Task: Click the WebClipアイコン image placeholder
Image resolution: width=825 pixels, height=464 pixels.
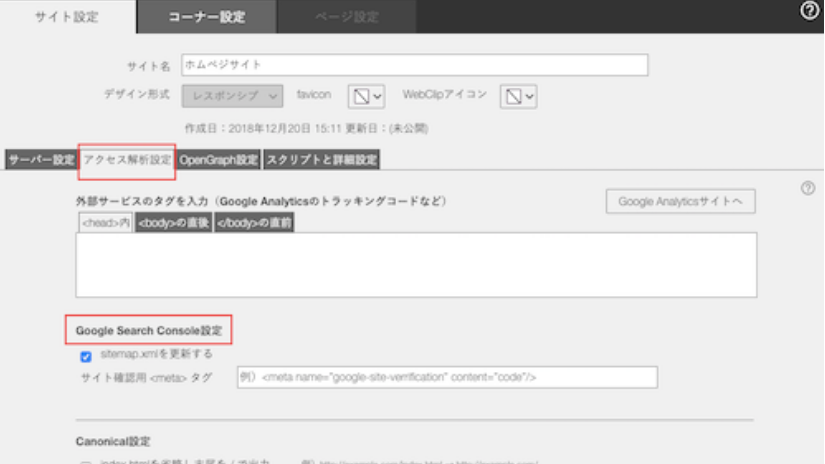Action: point(512,96)
